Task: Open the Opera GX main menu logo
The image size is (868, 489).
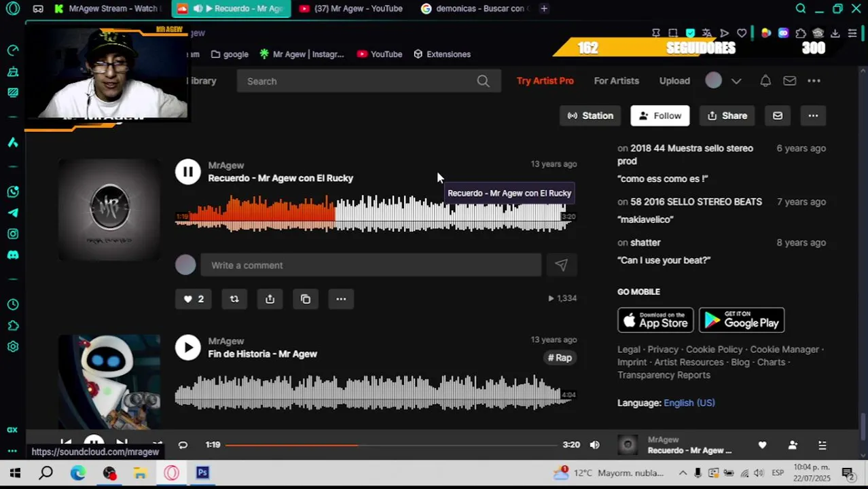Action: 13,9
